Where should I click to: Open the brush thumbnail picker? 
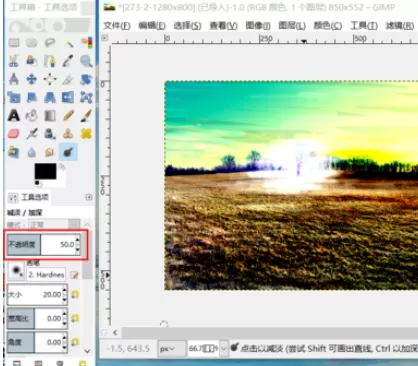click(x=16, y=270)
